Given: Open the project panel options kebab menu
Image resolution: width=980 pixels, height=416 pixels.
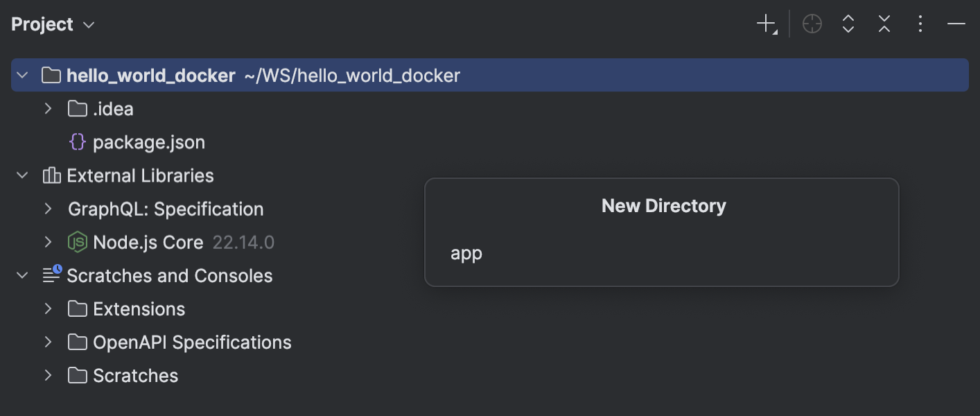Looking at the screenshot, I should (x=920, y=24).
